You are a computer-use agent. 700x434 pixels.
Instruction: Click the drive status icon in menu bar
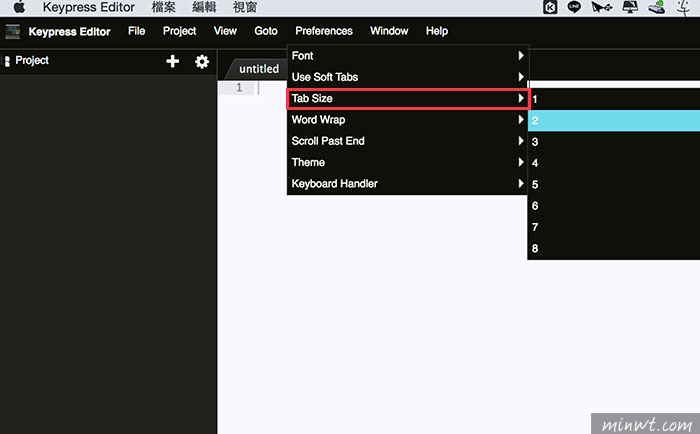pos(657,7)
